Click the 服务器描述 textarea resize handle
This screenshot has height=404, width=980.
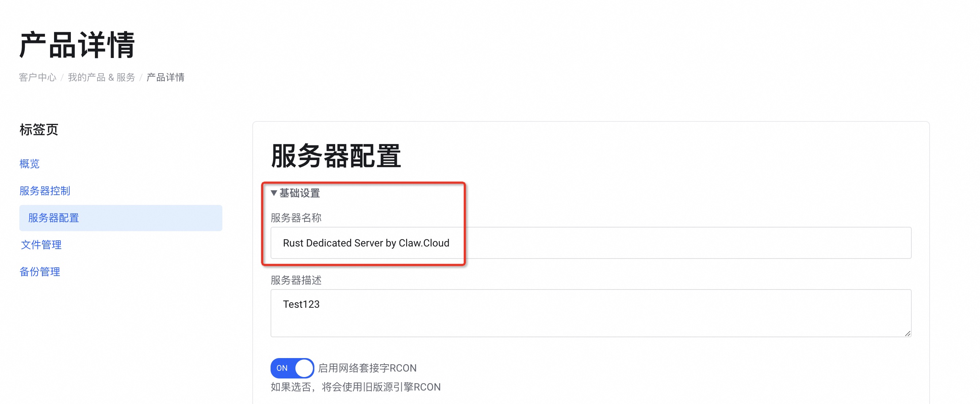pyautogui.click(x=907, y=333)
